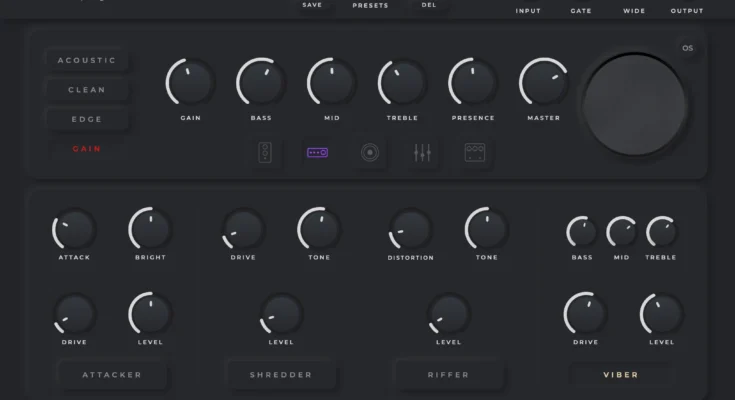Click the Master volume knob
735x400 pixels.
[544, 82]
